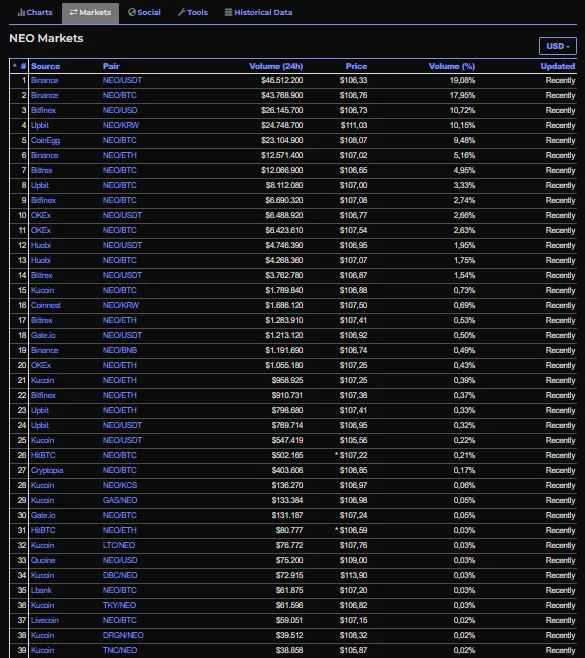Open OKEx source link in row 10
Image resolution: width=585 pixels, height=658 pixels.
point(41,215)
